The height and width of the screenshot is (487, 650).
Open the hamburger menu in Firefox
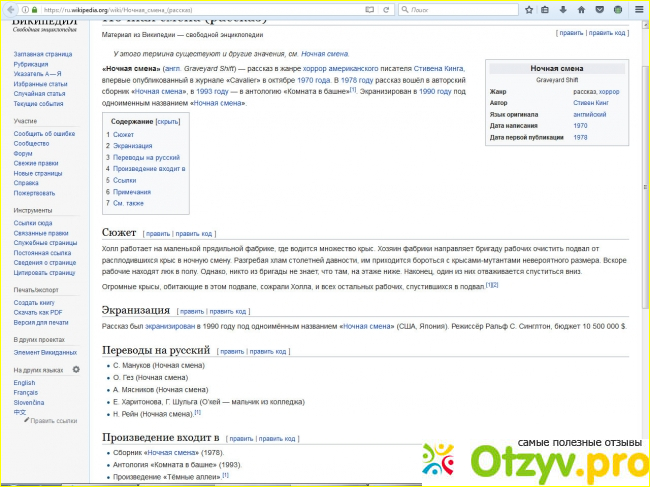click(639, 8)
